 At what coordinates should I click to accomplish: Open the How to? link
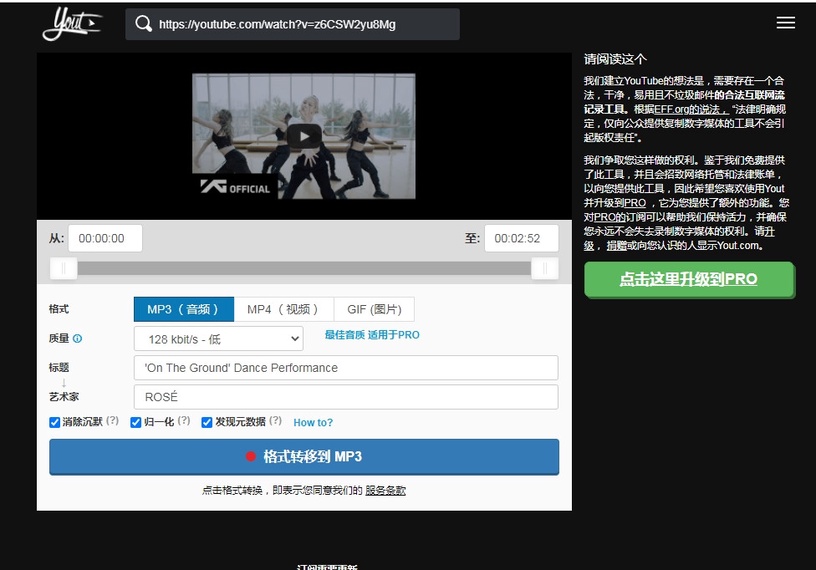[313, 423]
